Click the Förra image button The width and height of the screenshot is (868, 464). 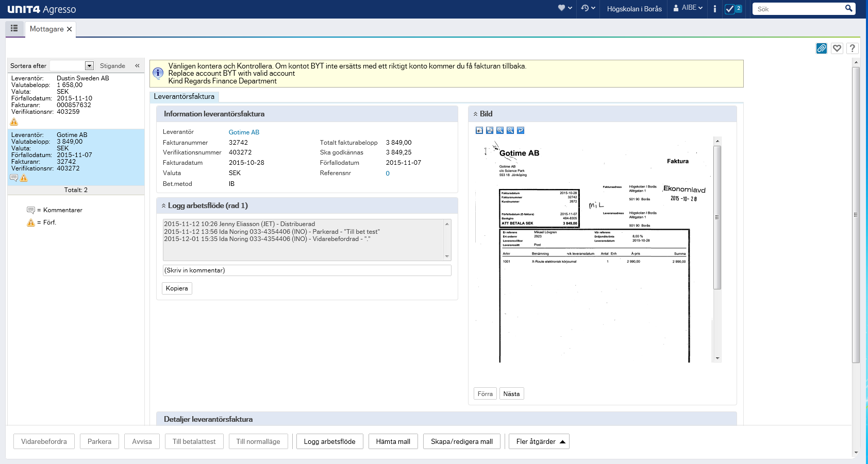coord(485,394)
